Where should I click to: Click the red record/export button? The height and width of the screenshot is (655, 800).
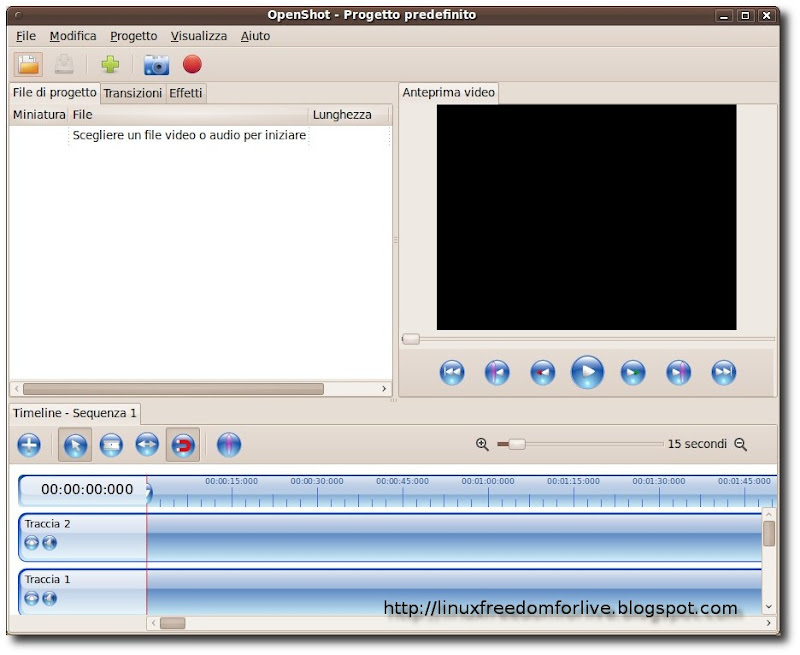tap(192, 64)
